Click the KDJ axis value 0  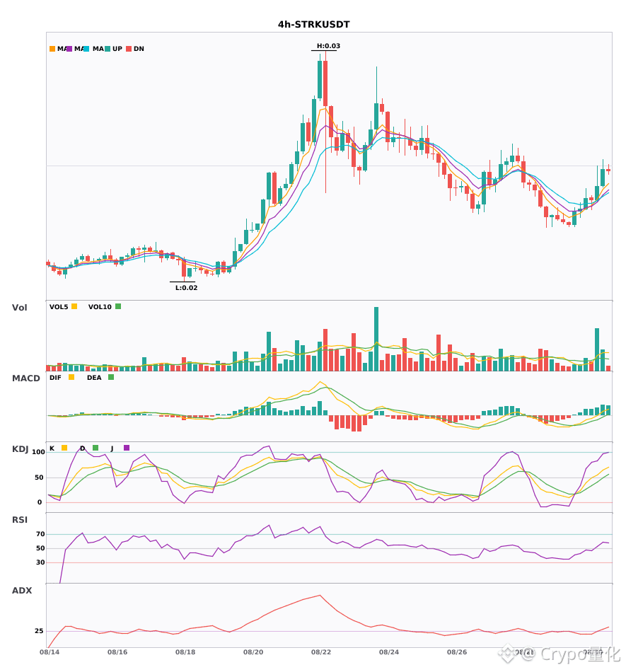[40, 502]
